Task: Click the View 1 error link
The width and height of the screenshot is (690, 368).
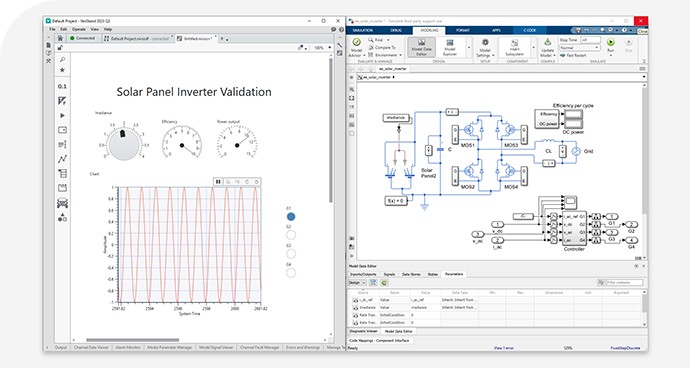Action: pyautogui.click(x=504, y=348)
